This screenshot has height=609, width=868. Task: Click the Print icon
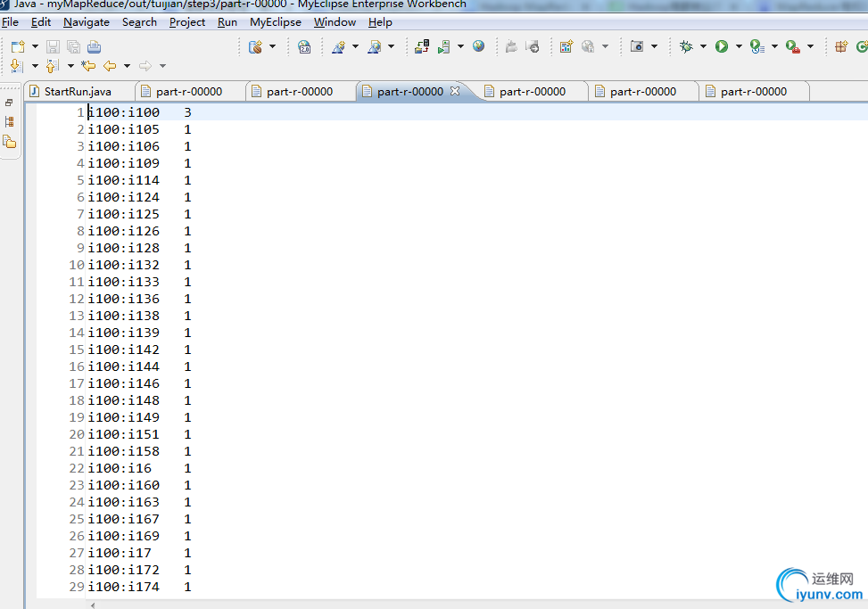coord(94,46)
